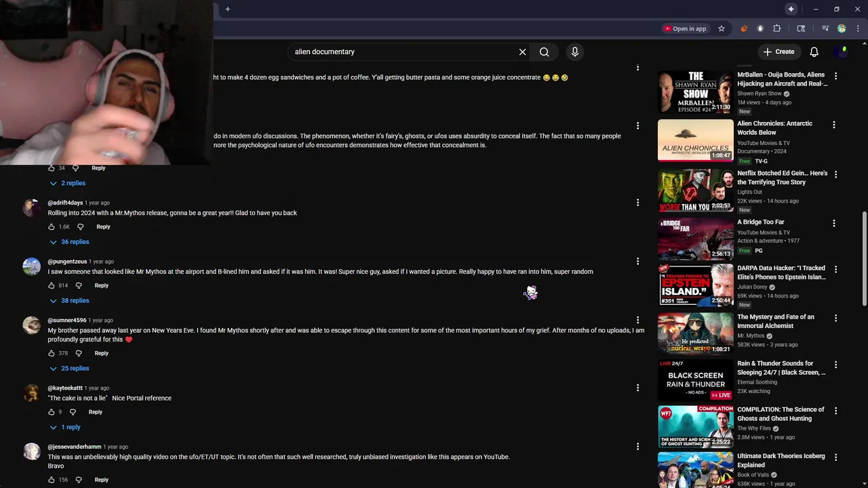Viewport: 868px width, 488px height.
Task: Dislike the @kayteekattt comment
Action: tap(73, 412)
